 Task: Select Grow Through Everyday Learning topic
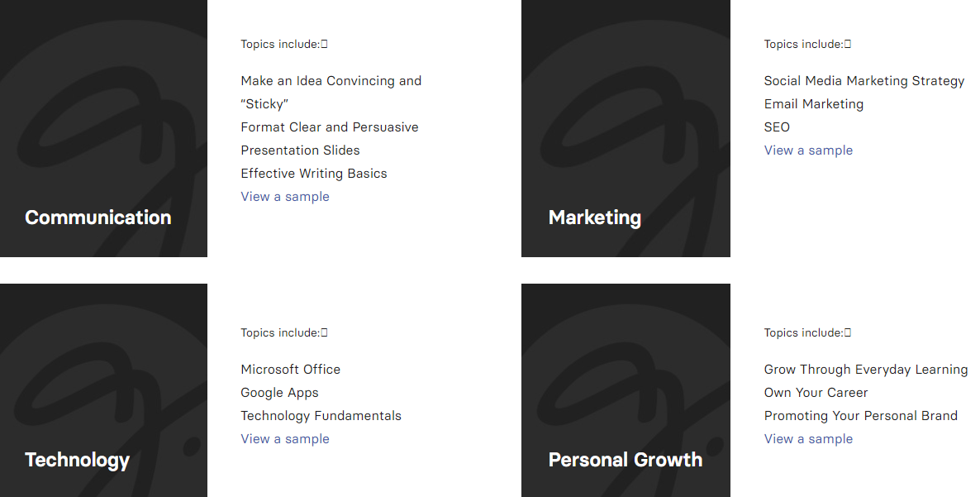(866, 370)
